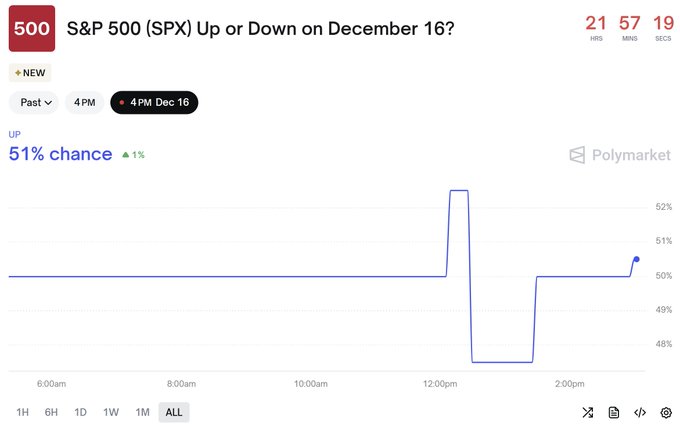
Task: Select the 1D time range
Action: click(80, 412)
